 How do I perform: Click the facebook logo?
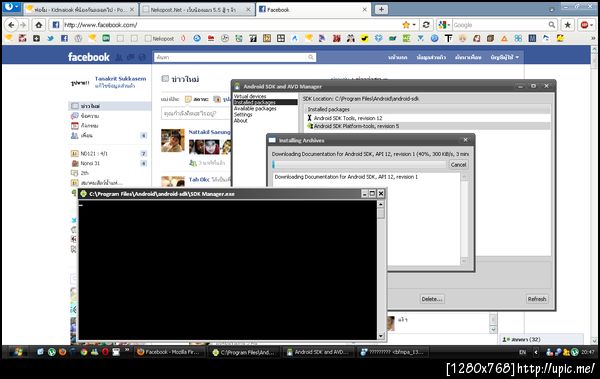(x=89, y=57)
